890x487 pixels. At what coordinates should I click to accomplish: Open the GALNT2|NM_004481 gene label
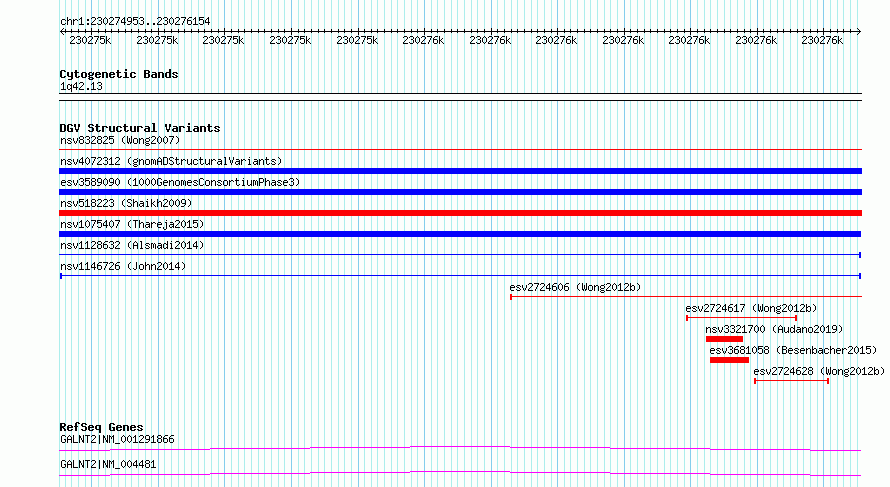pos(108,464)
